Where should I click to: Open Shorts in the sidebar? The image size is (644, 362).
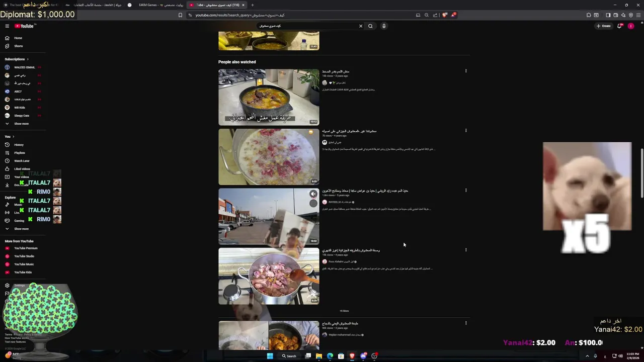click(18, 46)
